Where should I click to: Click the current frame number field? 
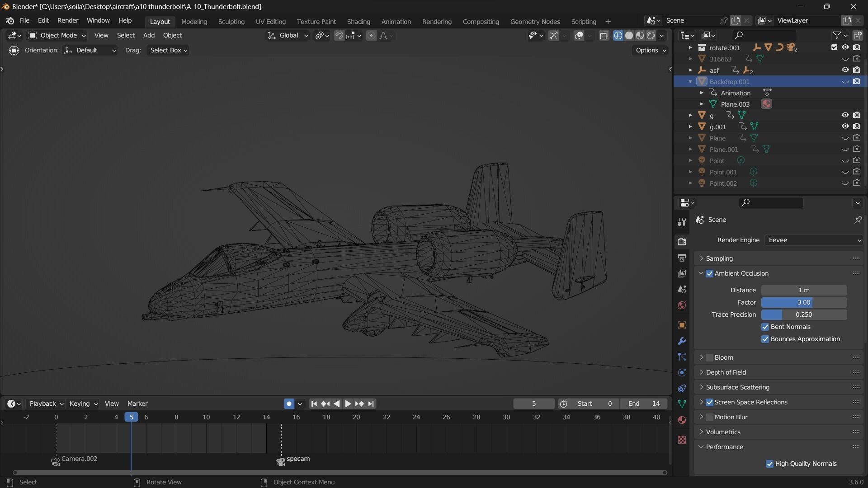click(x=534, y=404)
